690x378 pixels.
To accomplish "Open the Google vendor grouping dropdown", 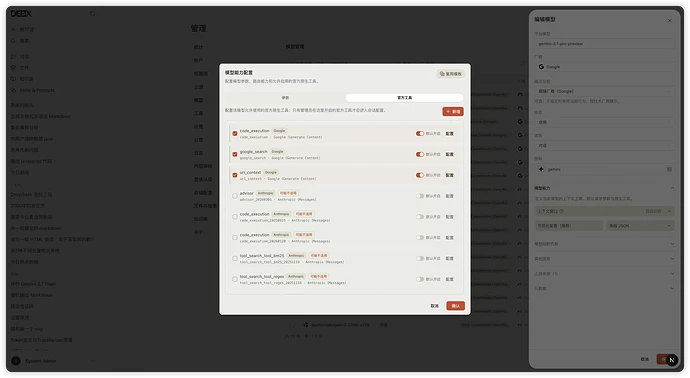I will 604,91.
